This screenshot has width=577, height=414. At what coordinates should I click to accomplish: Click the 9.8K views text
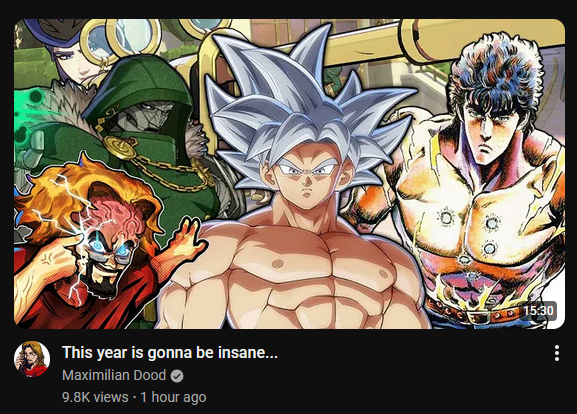coord(95,397)
